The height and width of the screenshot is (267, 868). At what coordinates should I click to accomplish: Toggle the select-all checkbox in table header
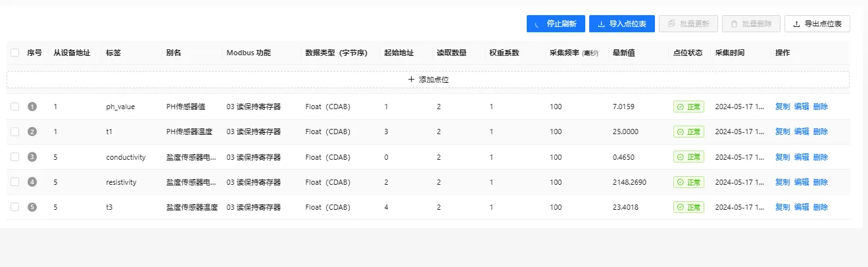(x=15, y=53)
